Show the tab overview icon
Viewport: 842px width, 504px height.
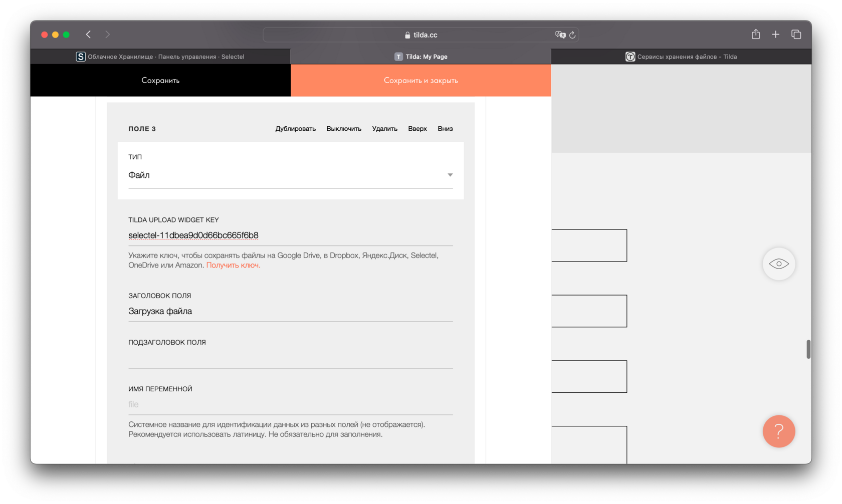tap(796, 34)
